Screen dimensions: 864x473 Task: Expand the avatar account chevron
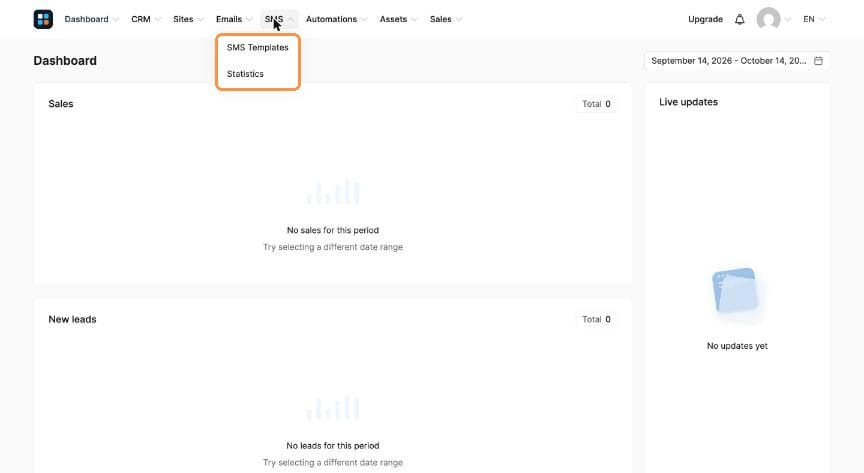(788, 19)
